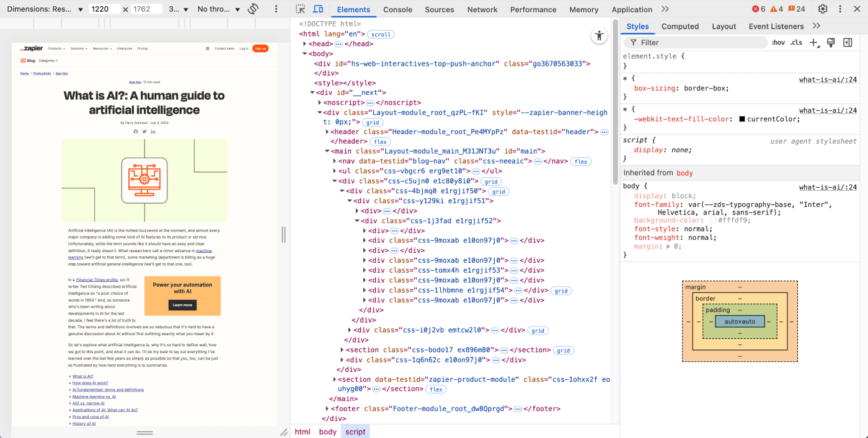Open the rendering emulation paintbrush icon
This screenshot has width=868, height=438.
point(831,43)
